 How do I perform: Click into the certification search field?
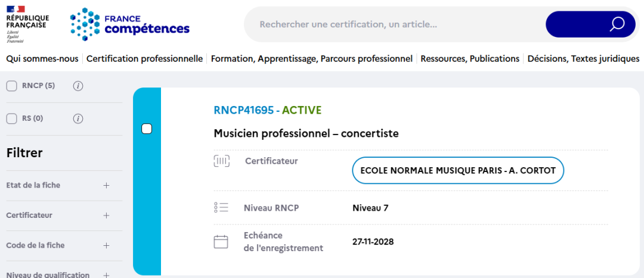[394, 24]
